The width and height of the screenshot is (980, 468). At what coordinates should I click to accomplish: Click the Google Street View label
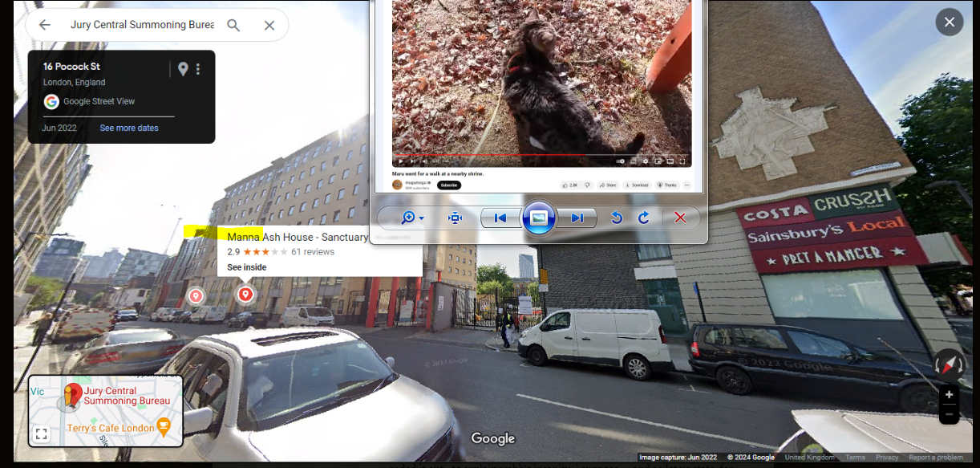pos(99,101)
